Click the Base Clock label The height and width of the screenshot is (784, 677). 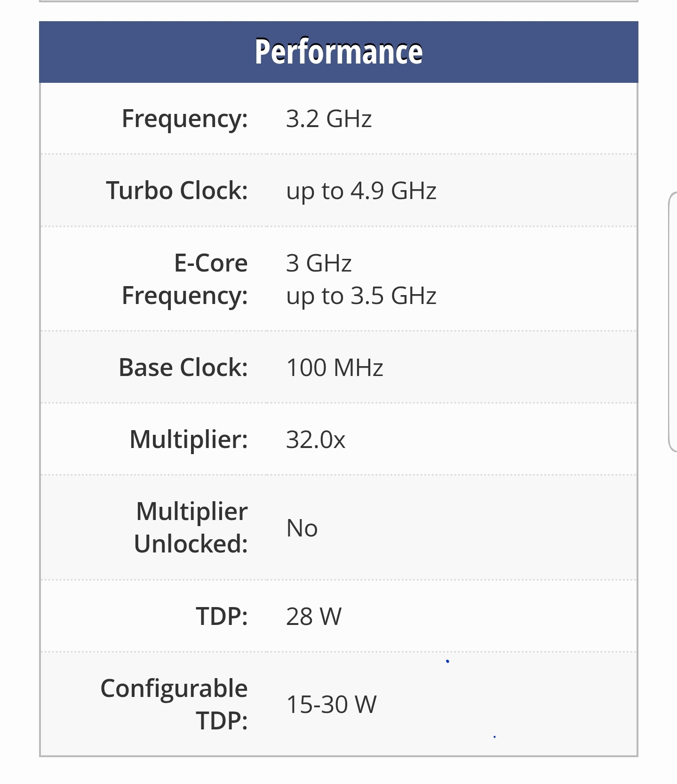click(x=183, y=368)
